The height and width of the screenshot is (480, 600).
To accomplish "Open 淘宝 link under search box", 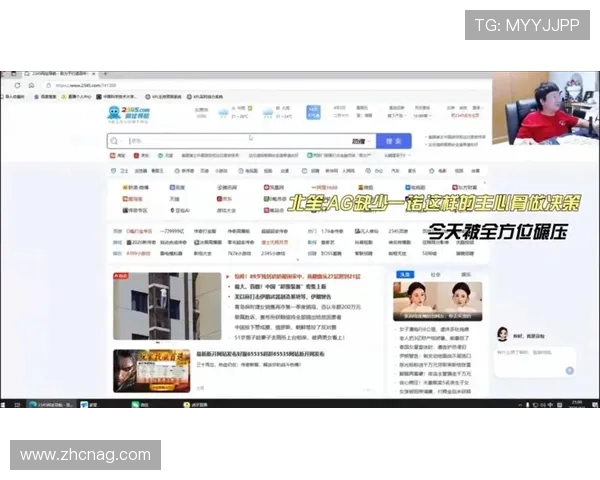I will click(x=118, y=155).
